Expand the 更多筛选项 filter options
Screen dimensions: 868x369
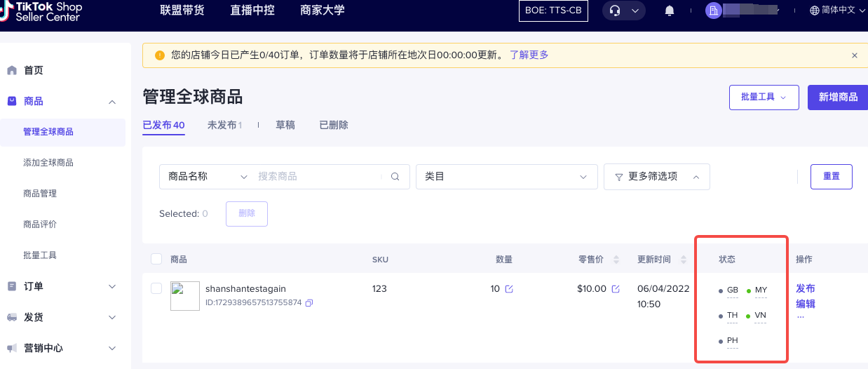(x=656, y=177)
